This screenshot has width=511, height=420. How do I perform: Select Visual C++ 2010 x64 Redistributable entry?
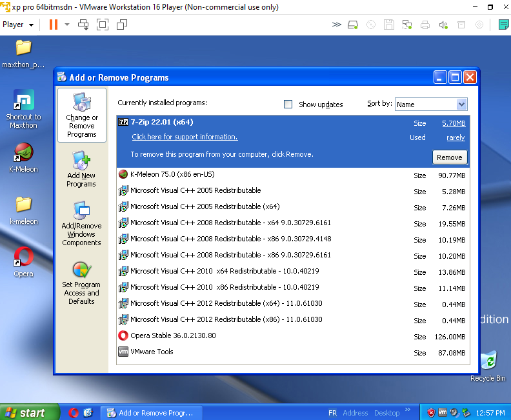click(x=293, y=272)
